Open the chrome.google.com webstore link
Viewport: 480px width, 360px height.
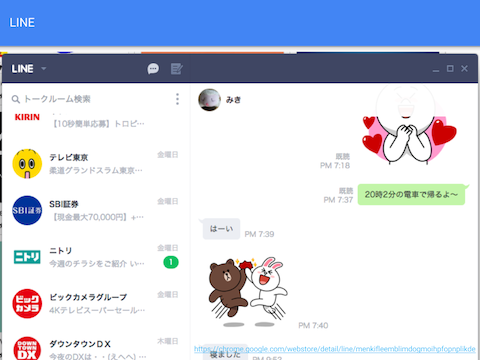[335, 349]
